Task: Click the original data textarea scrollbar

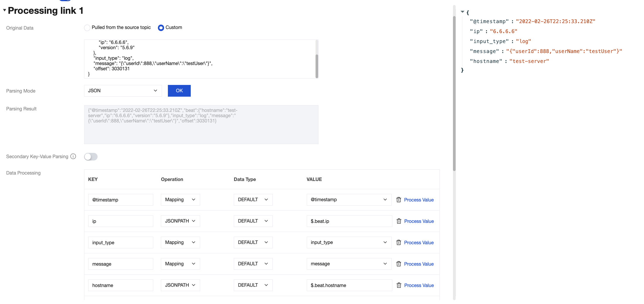Action: (317, 66)
